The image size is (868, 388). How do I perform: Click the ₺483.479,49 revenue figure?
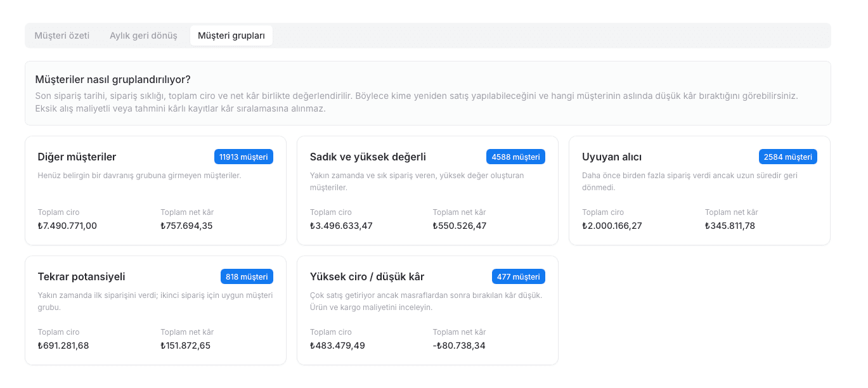[337, 346]
